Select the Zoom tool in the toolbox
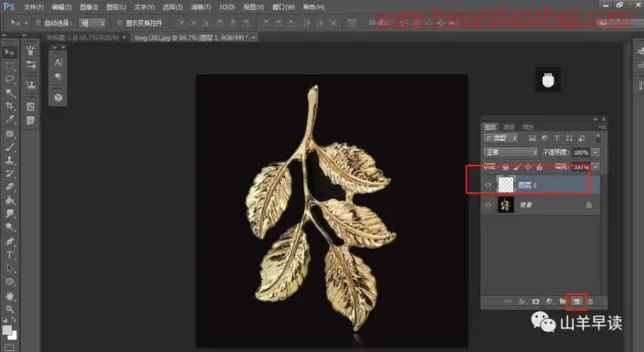This screenshot has width=644, height=352. 9,309
